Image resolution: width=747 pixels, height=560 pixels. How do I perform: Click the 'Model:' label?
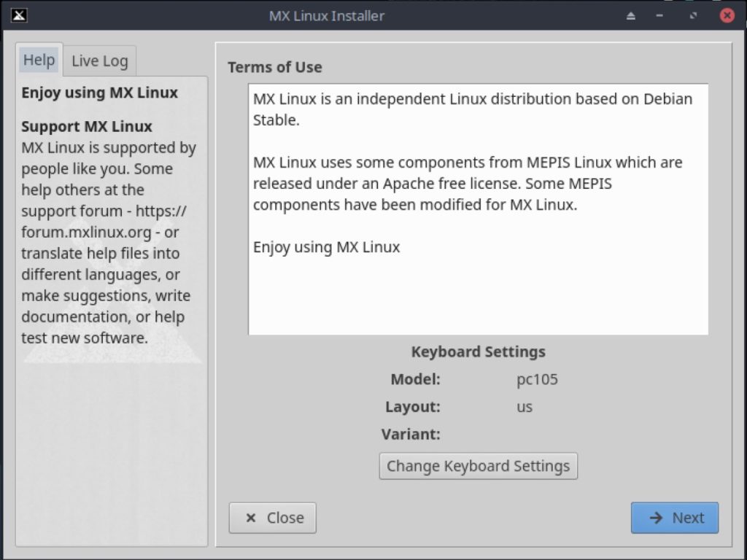pos(415,379)
